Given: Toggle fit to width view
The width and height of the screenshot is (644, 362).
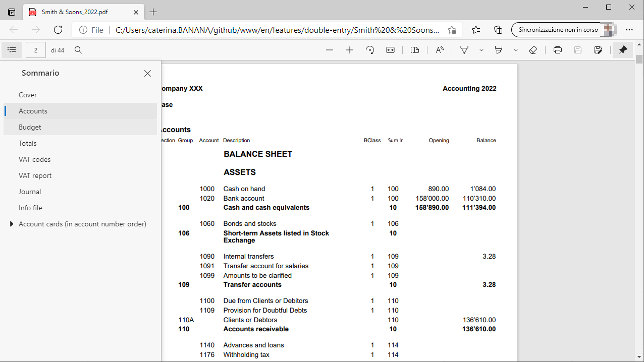Looking at the screenshot, I should [390, 50].
